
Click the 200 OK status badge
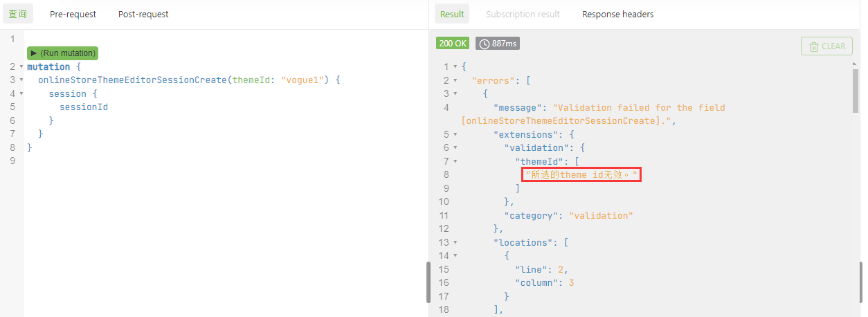(x=453, y=44)
